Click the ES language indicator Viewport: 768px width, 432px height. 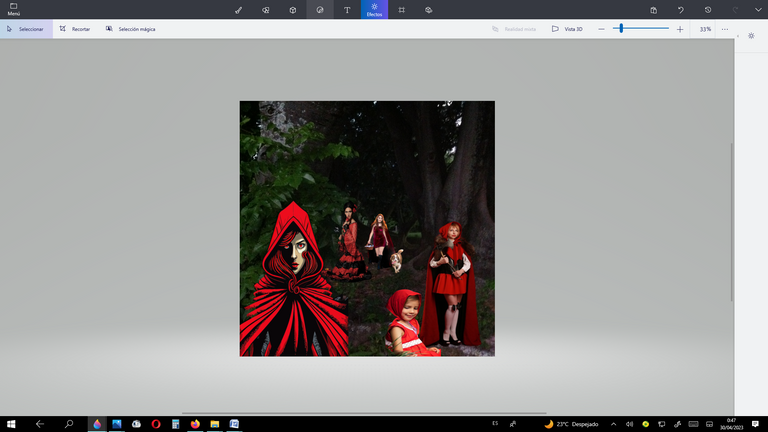pyautogui.click(x=495, y=423)
